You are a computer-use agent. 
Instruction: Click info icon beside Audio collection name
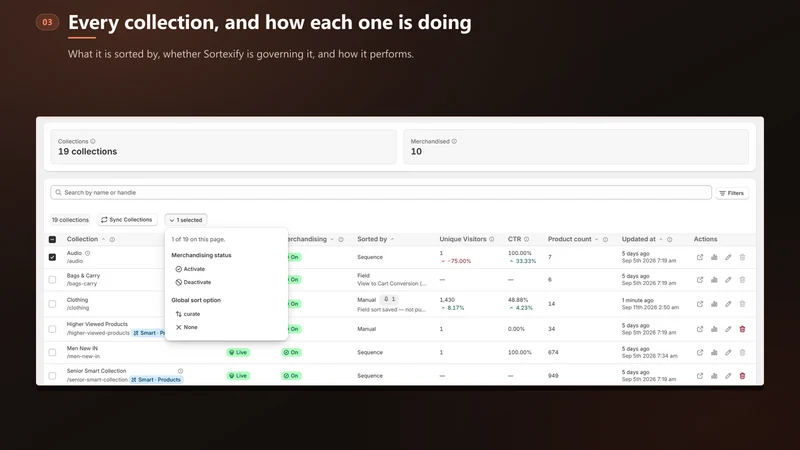coord(87,253)
